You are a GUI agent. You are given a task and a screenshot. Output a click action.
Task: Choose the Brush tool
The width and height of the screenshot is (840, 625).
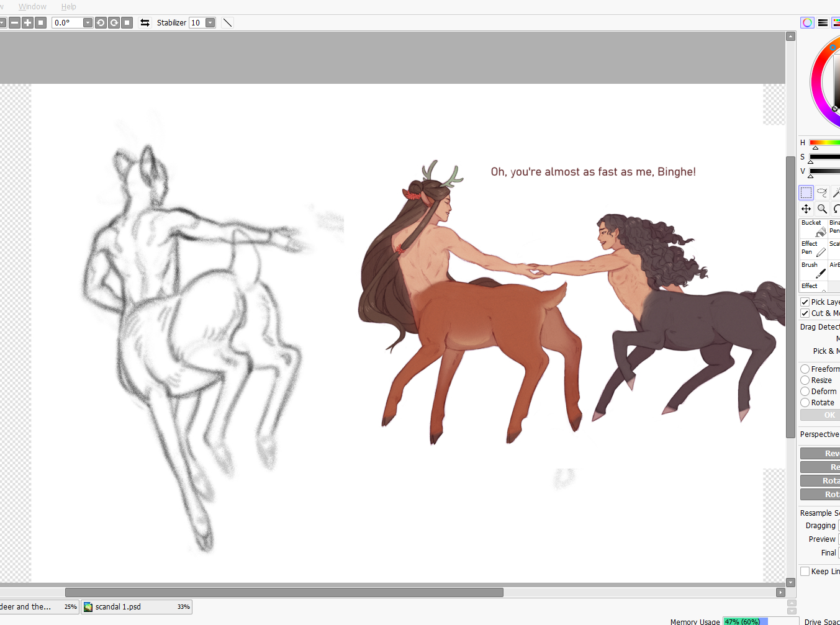point(813,269)
